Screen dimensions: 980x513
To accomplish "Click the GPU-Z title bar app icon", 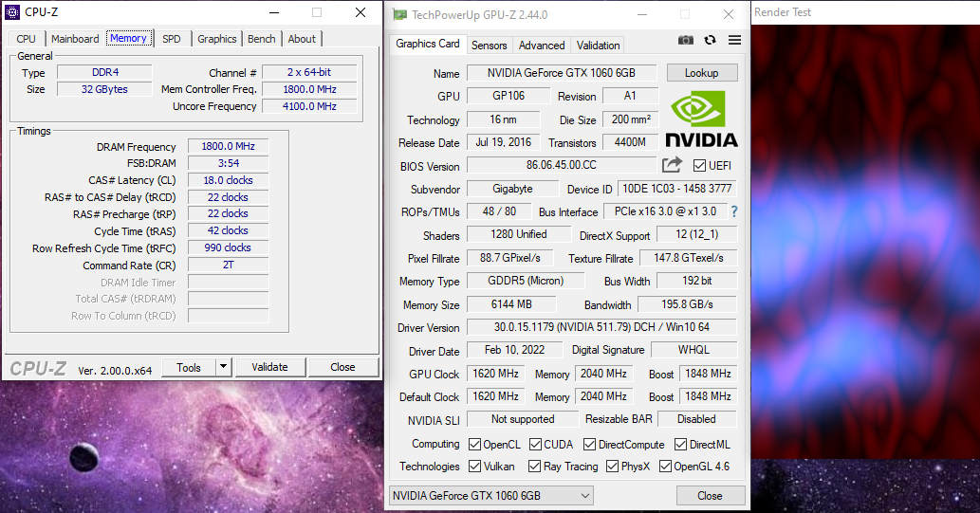I will pos(399,14).
